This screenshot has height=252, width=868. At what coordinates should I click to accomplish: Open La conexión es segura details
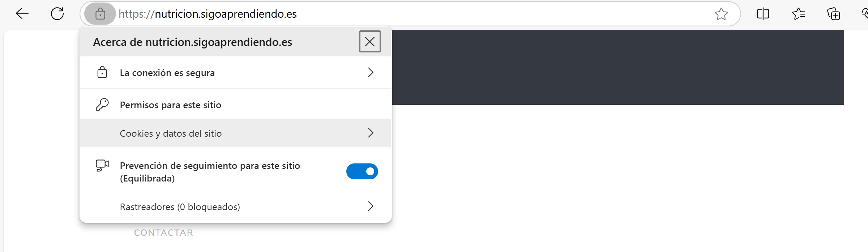coord(235,72)
